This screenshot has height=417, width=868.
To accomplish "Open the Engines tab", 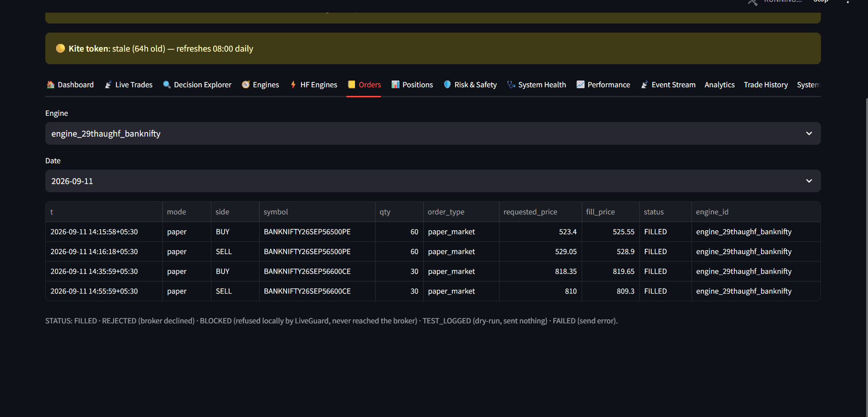I will [260, 85].
